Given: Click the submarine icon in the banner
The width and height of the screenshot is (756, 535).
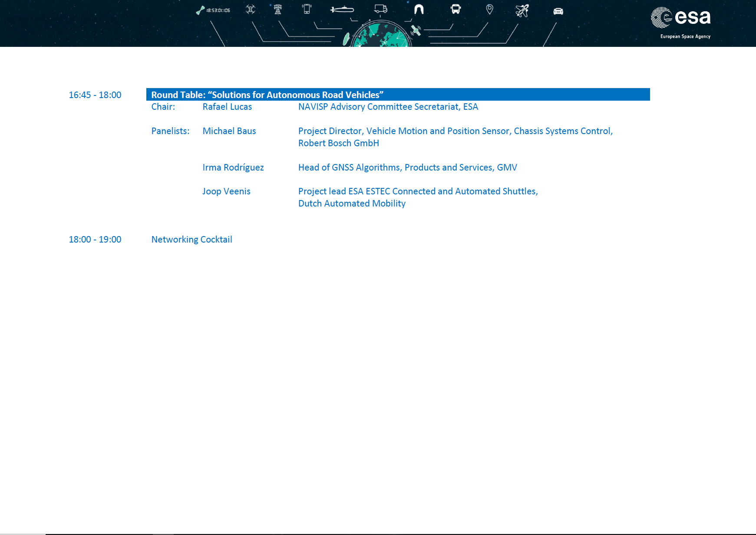Looking at the screenshot, I should (x=342, y=10).
